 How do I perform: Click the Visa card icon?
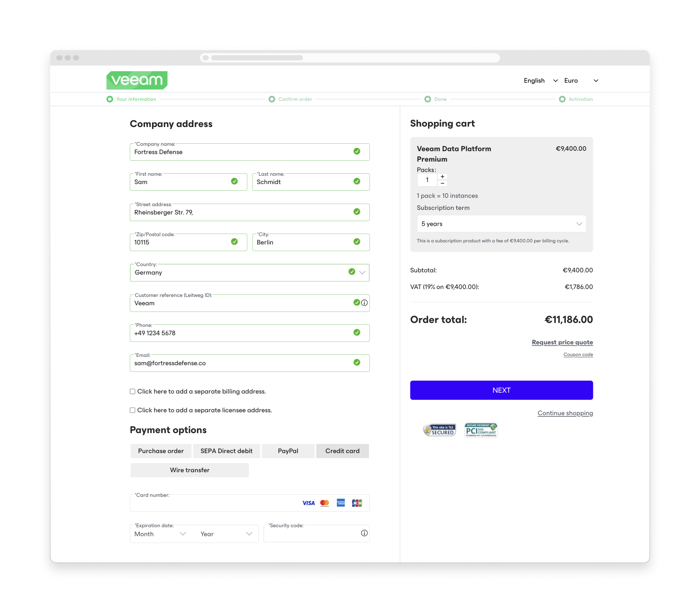tap(308, 503)
